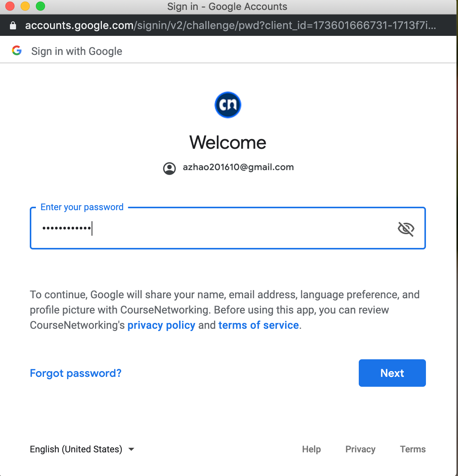This screenshot has height=476, width=458.
Task: Minimize the window with yellow button
Action: tap(25, 6)
